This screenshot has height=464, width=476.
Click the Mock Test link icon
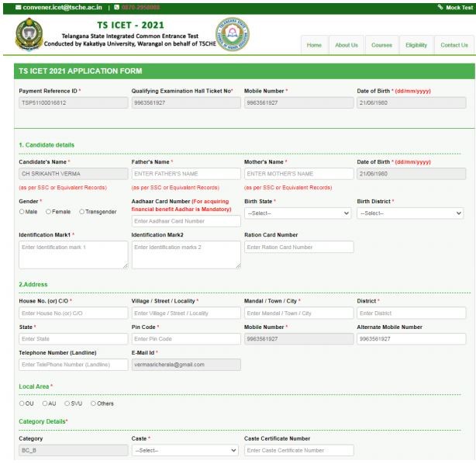pyautogui.click(x=440, y=7)
